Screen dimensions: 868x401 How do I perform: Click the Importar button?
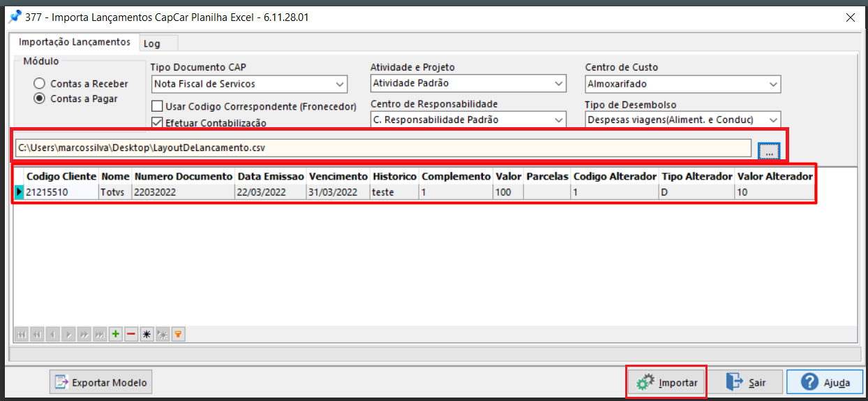[x=667, y=383]
